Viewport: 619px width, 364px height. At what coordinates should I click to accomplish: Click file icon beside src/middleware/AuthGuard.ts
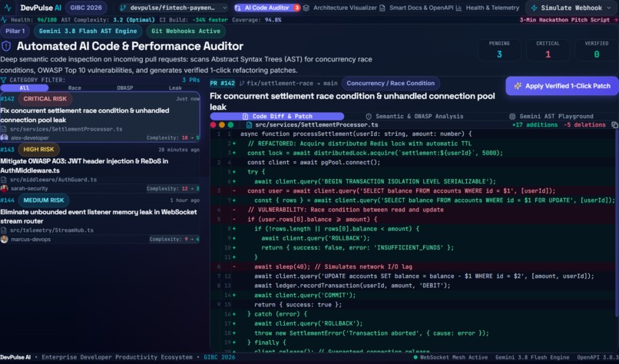[x=4, y=180]
